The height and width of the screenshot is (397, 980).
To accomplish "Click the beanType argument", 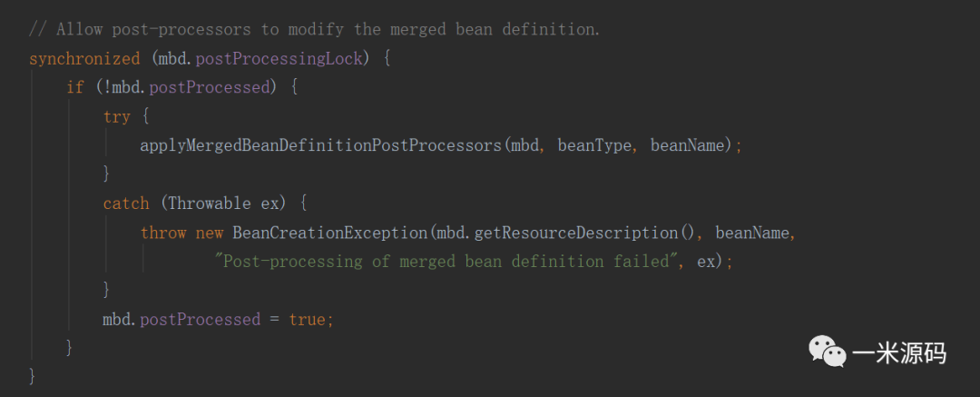I will point(594,145).
